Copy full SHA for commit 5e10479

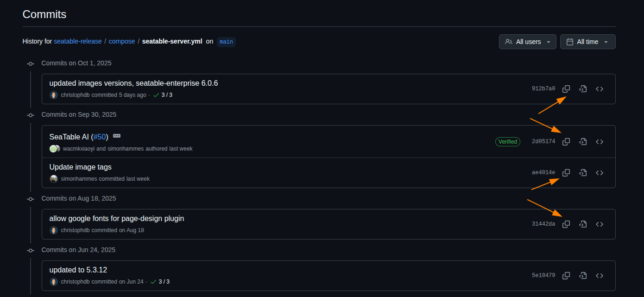pos(566,276)
